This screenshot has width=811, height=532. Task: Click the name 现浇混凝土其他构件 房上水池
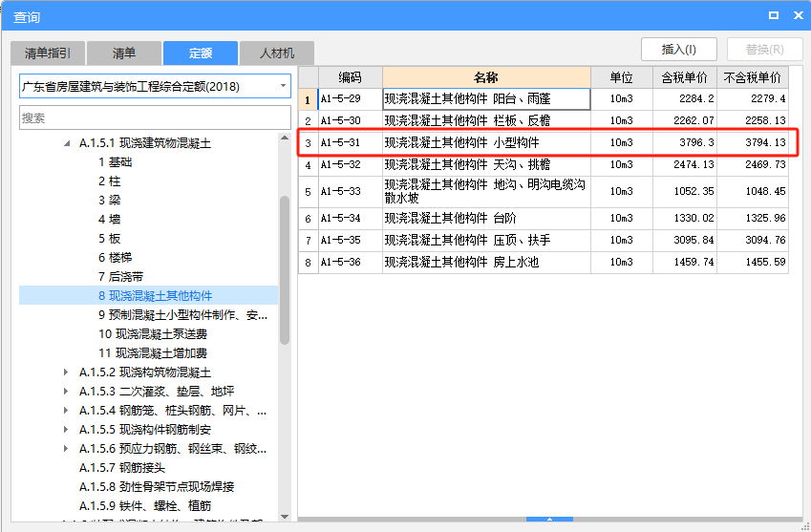pos(462,263)
